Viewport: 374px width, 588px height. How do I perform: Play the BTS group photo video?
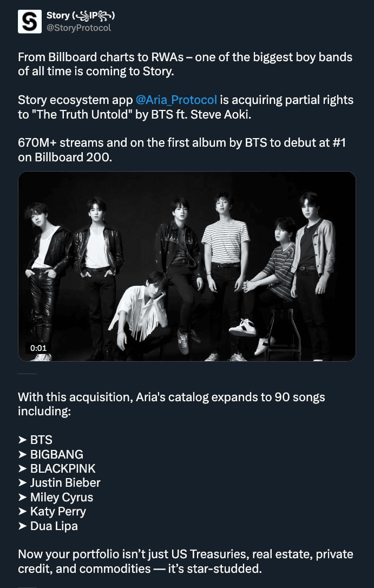click(x=187, y=266)
